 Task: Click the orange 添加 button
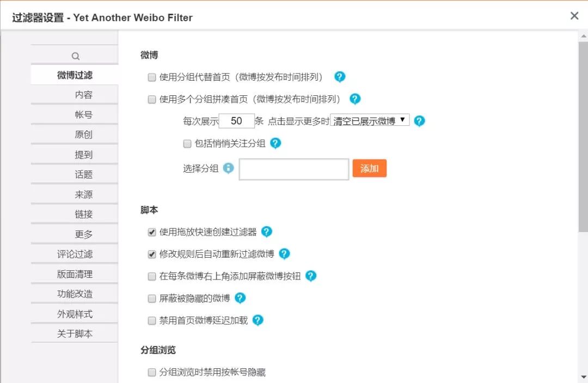[x=370, y=168]
